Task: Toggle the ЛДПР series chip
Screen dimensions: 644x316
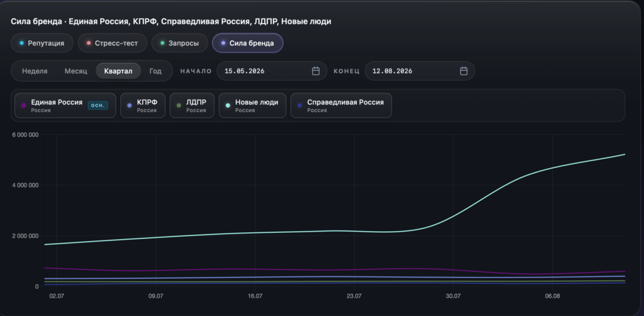Action: pyautogui.click(x=192, y=106)
